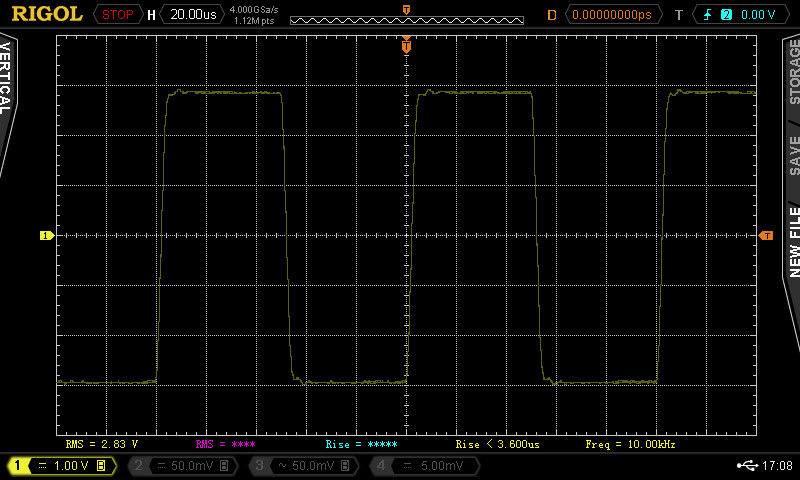The width and height of the screenshot is (800, 480).
Task: Open the STORAGE side tab
Action: pyautogui.click(x=794, y=72)
